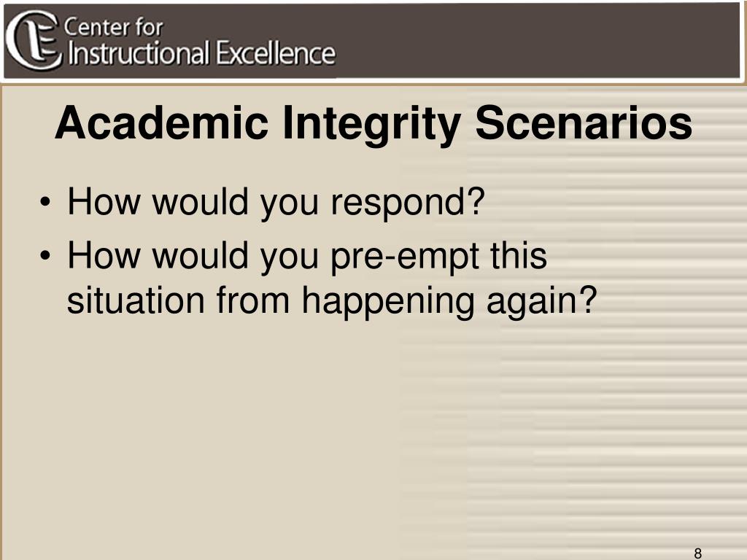Click the bullet dot before "How would you pre-empt"
This screenshot has width=747, height=560.
45,256
